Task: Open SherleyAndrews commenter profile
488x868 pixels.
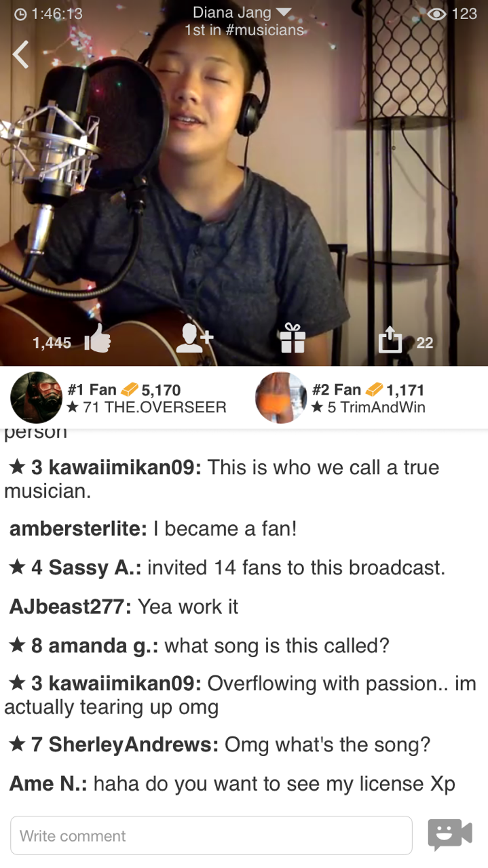Action: (133, 745)
